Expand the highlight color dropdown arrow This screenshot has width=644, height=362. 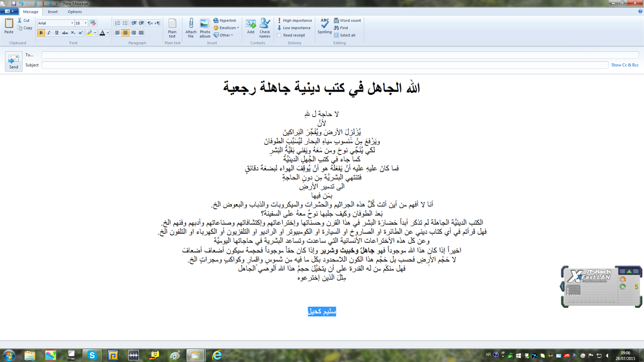pos(95,33)
